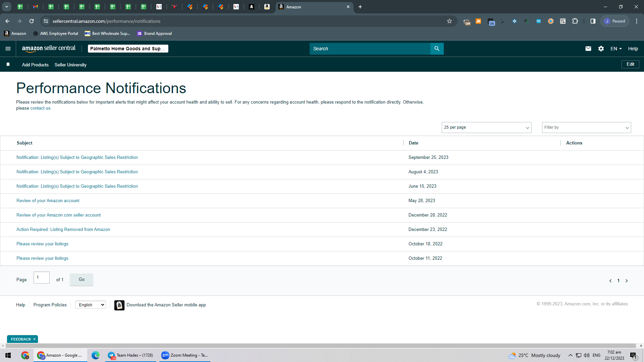Screen dimensions: 644x362
Task: Click the Edit button in navigation bar
Action: (x=630, y=64)
